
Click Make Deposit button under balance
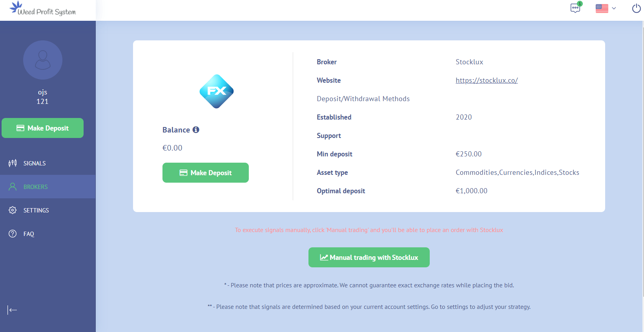(206, 172)
